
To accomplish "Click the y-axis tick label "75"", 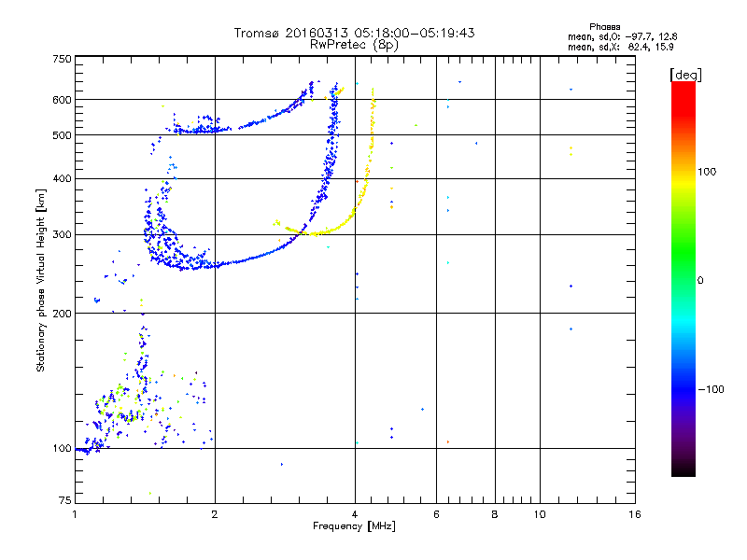I will click(x=65, y=500).
